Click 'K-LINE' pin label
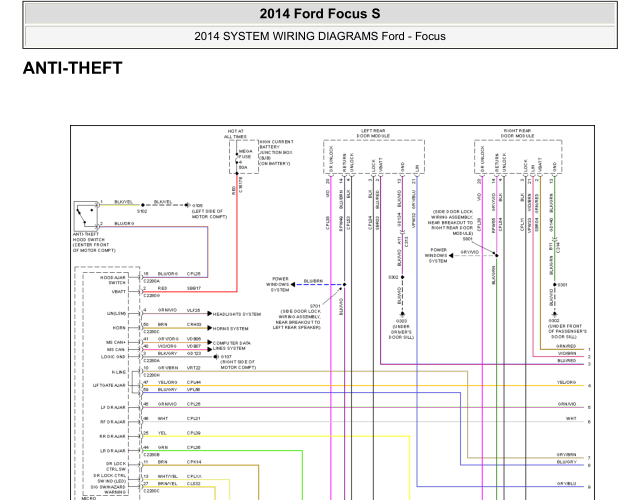 point(119,372)
